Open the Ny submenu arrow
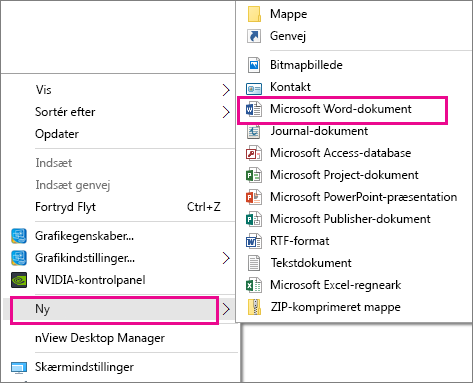 pos(226,309)
